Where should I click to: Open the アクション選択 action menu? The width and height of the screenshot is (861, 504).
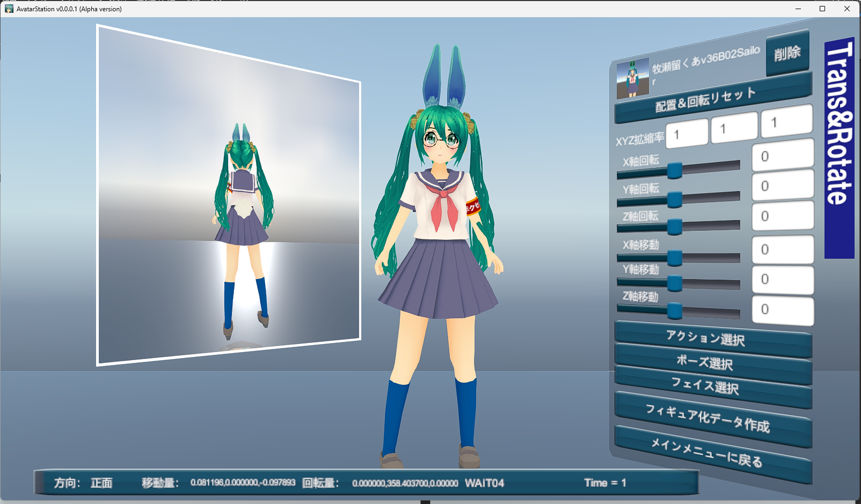point(712,339)
